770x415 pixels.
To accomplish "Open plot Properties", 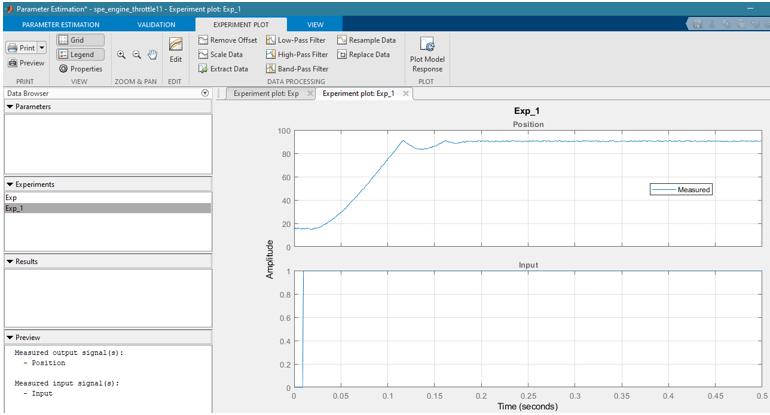I will coord(80,69).
